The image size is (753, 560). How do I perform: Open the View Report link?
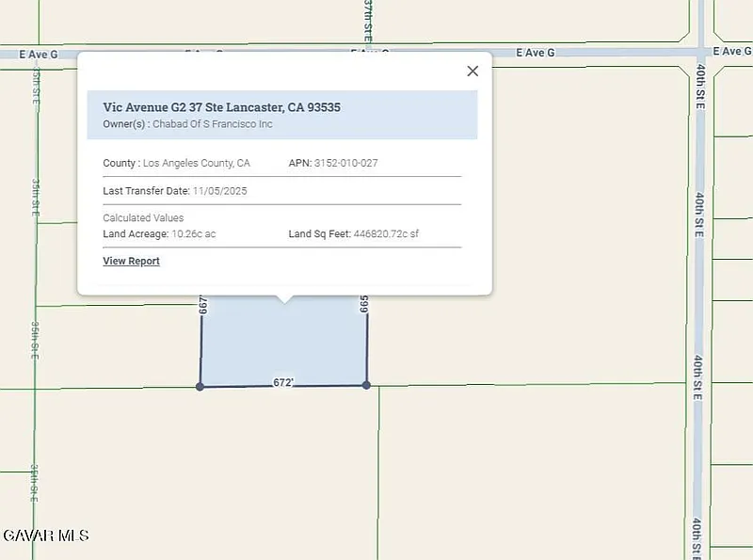pos(131,261)
